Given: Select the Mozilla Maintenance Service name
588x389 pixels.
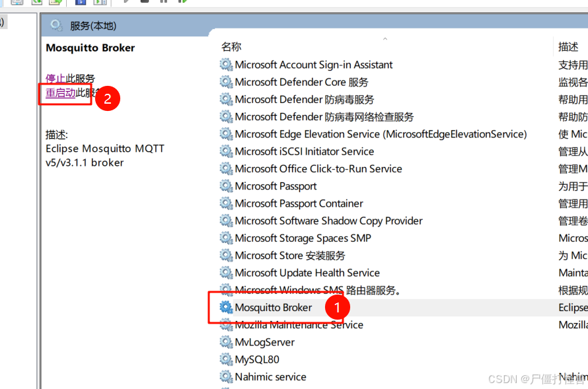Looking at the screenshot, I should (x=299, y=324).
